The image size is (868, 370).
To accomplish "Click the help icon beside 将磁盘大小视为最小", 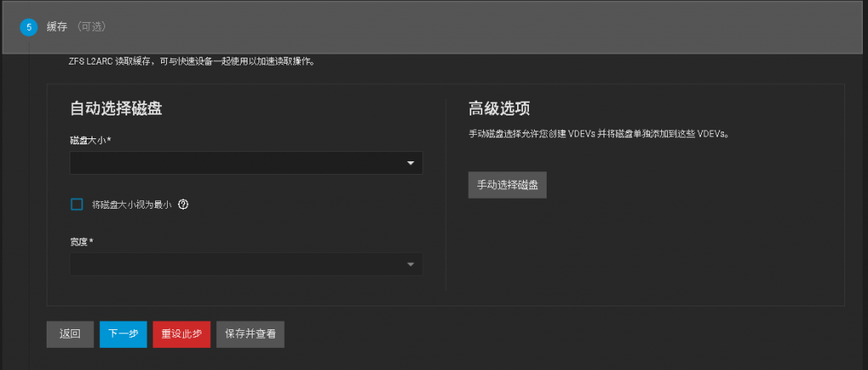I will pyautogui.click(x=183, y=205).
